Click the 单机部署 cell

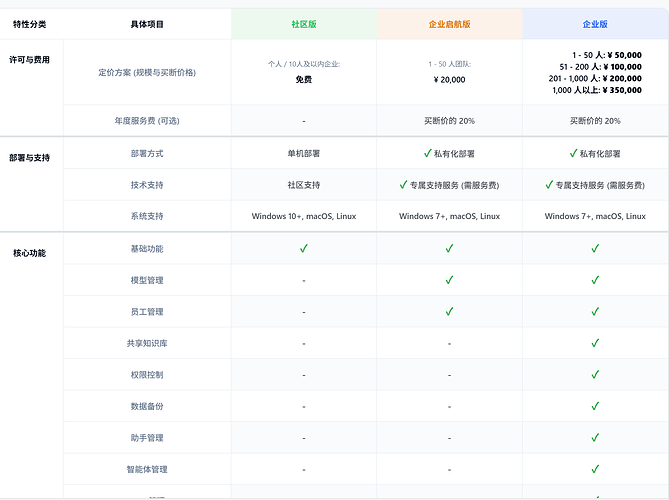coord(304,154)
